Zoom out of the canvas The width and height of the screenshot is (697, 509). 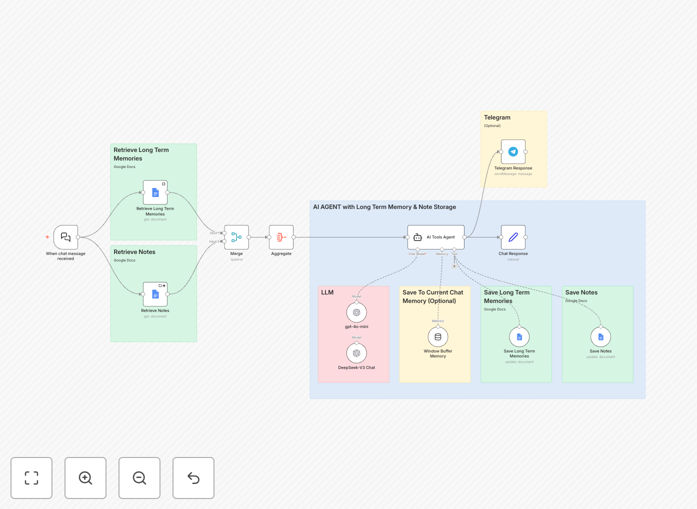(x=140, y=478)
